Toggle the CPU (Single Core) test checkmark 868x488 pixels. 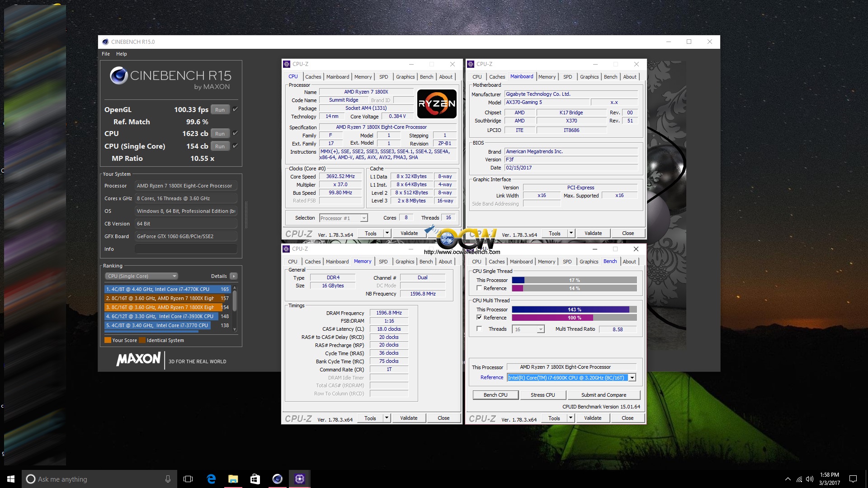point(235,146)
